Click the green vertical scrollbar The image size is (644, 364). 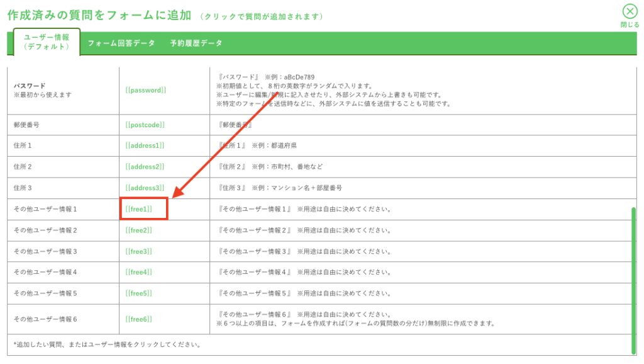point(633,280)
